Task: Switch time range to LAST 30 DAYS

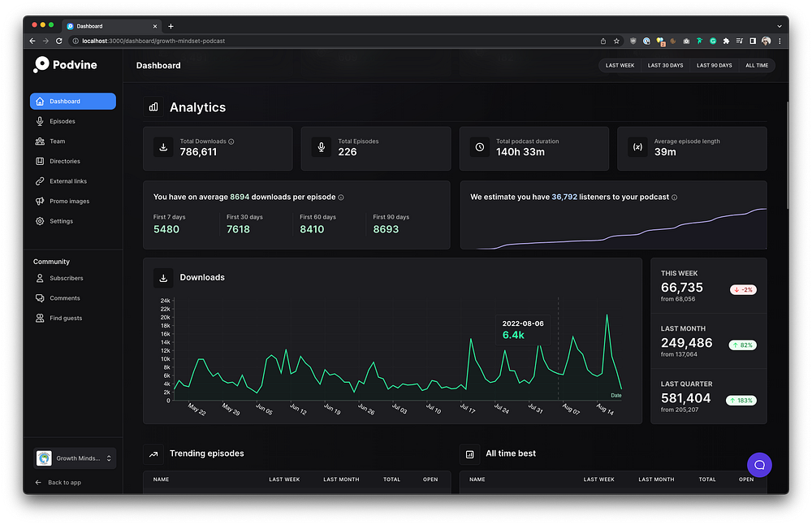Action: tap(665, 65)
